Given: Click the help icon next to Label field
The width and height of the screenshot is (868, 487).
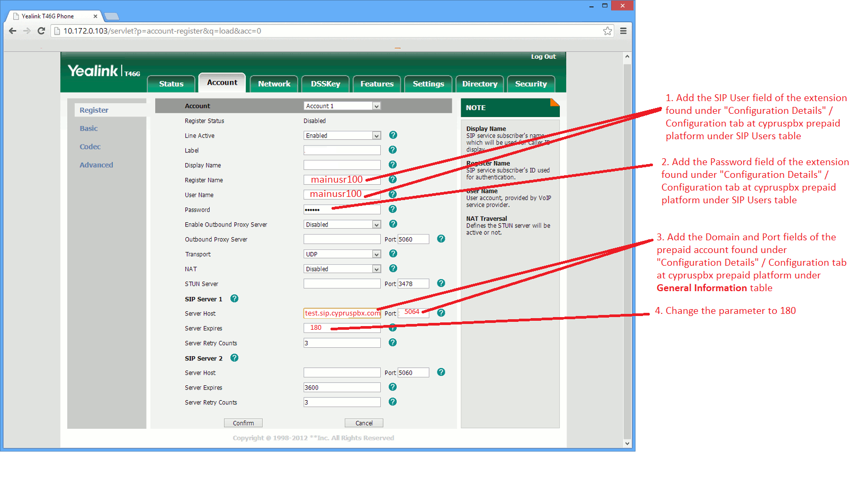Looking at the screenshot, I should pyautogui.click(x=393, y=150).
